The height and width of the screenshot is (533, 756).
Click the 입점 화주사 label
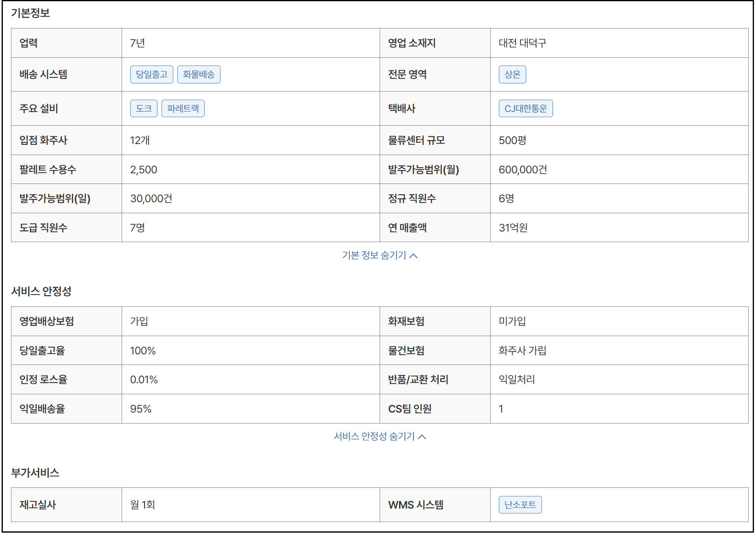pos(43,140)
